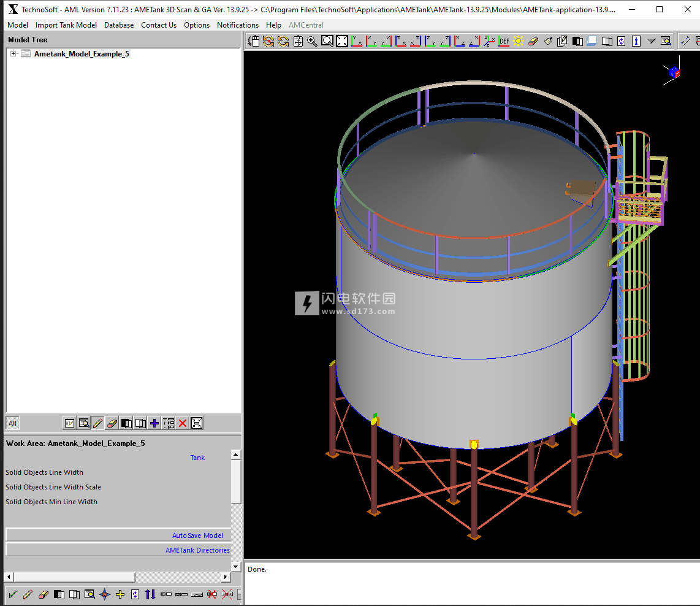Viewport: 700px width, 606px height.
Task: Click the red X delete icon under Model Tree
Action: pos(183,423)
